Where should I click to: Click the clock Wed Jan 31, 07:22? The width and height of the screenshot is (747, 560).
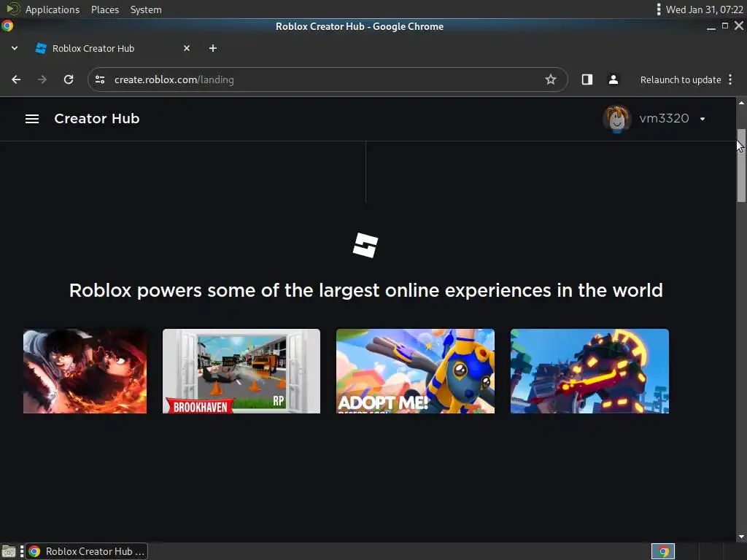(704, 9)
